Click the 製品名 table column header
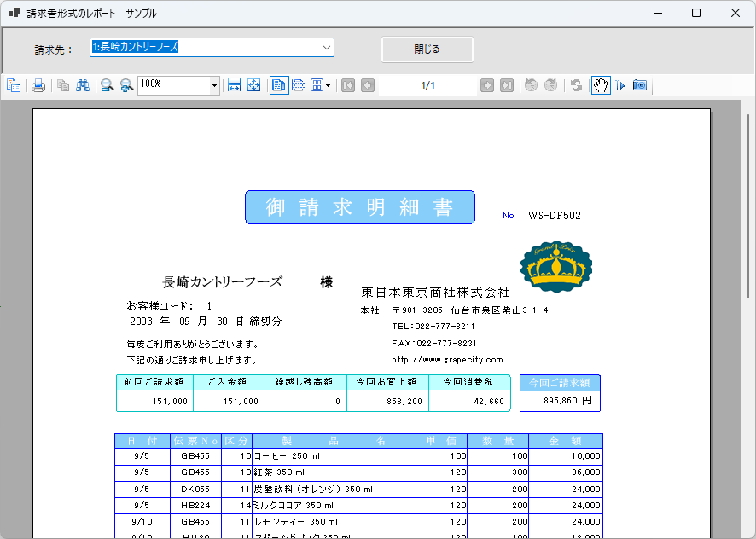Image resolution: width=756 pixels, height=539 pixels. click(x=334, y=441)
